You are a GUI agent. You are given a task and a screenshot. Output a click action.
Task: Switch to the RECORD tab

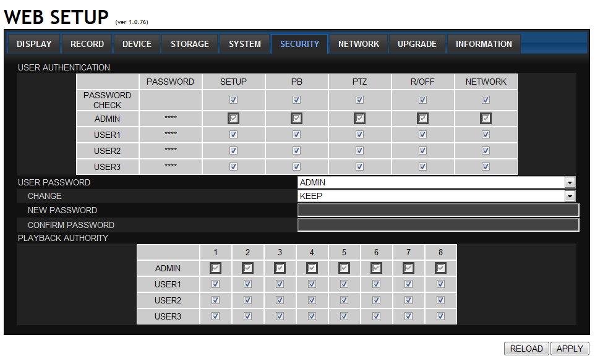coord(87,44)
